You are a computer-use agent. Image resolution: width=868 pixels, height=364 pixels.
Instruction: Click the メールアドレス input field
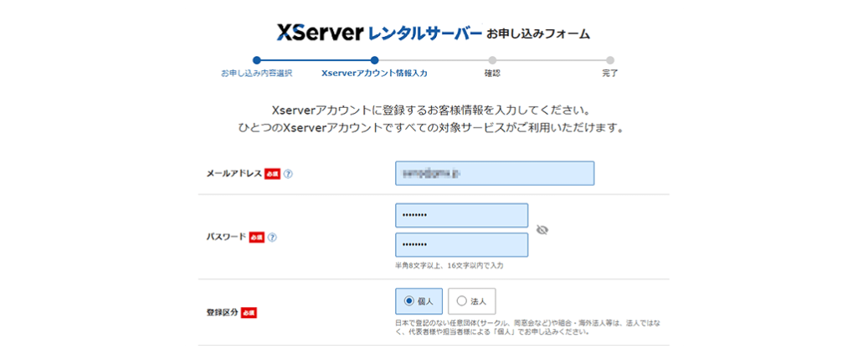point(495,173)
